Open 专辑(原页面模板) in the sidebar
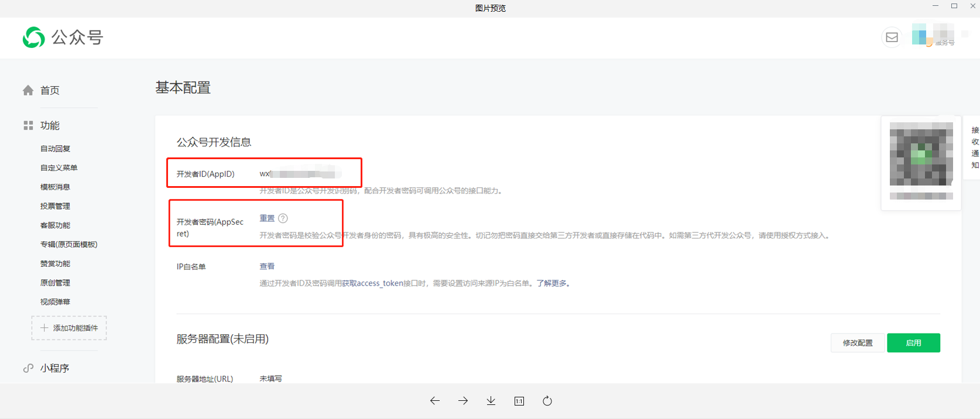 68,245
